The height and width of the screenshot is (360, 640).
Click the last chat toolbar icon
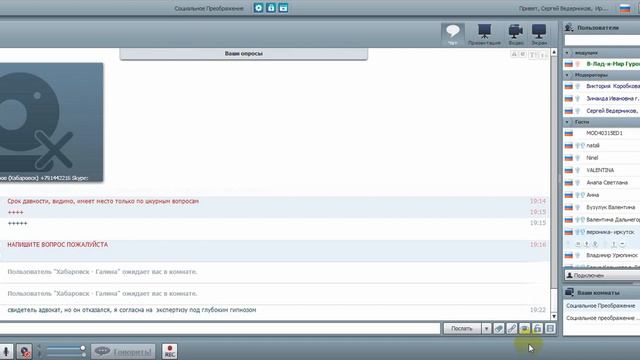tap(550, 328)
